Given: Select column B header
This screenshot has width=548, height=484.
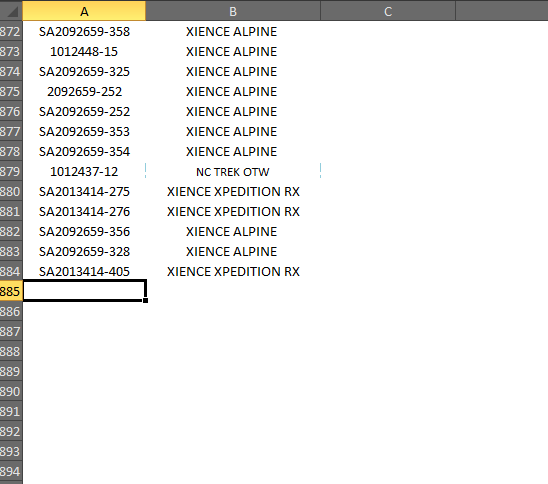Looking at the screenshot, I should [233, 11].
